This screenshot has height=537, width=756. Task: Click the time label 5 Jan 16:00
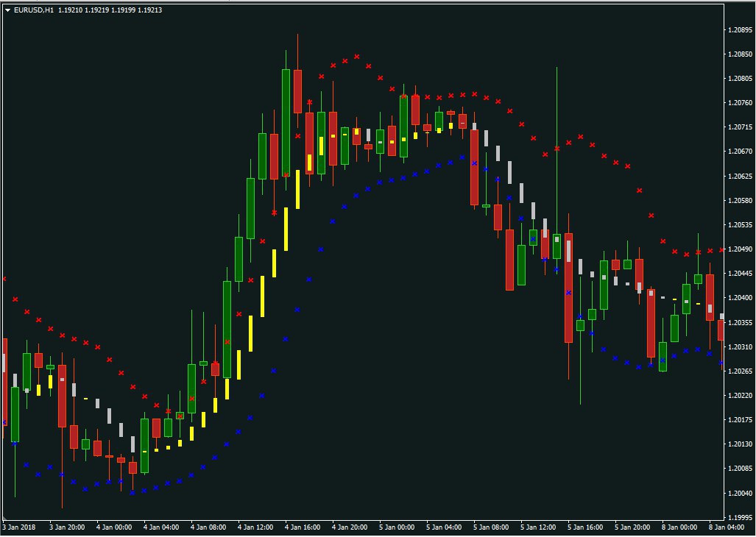586,527
